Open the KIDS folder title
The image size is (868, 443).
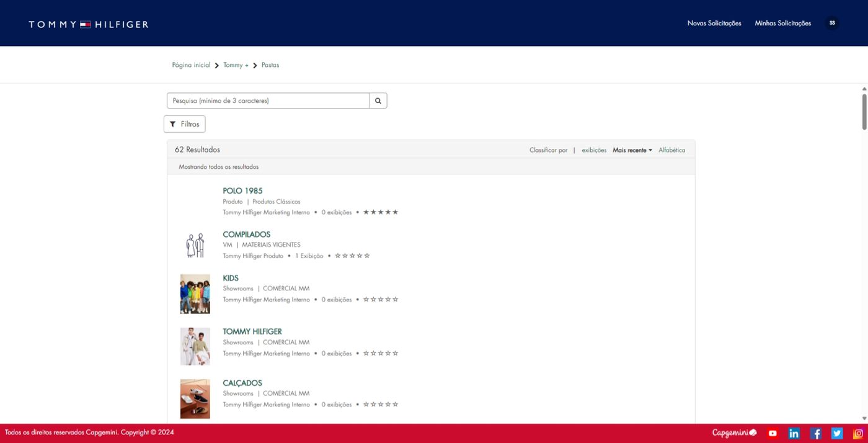231,278
